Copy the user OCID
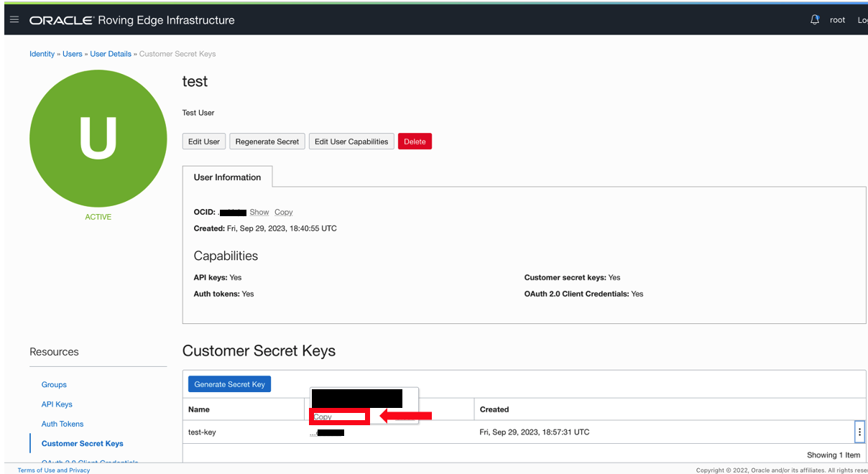Viewport: 868px width, 474px height. pyautogui.click(x=283, y=212)
